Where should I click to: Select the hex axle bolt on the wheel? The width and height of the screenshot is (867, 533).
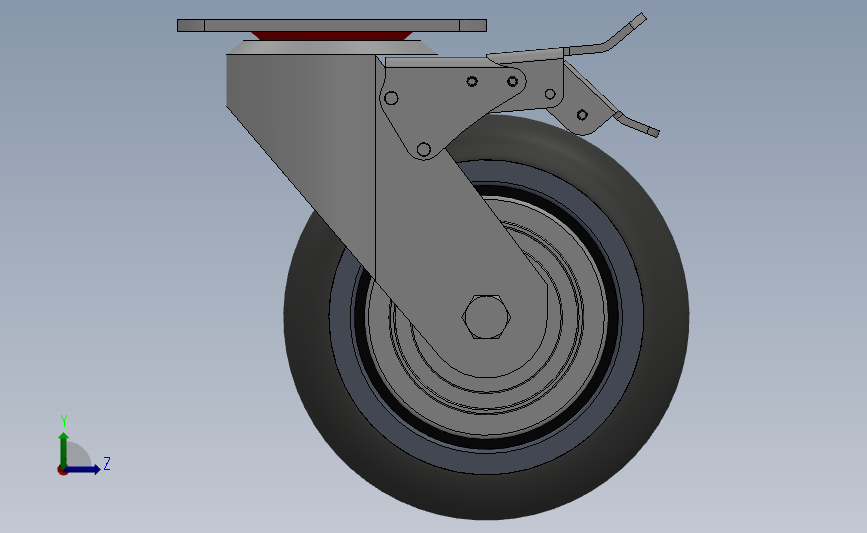(x=486, y=317)
